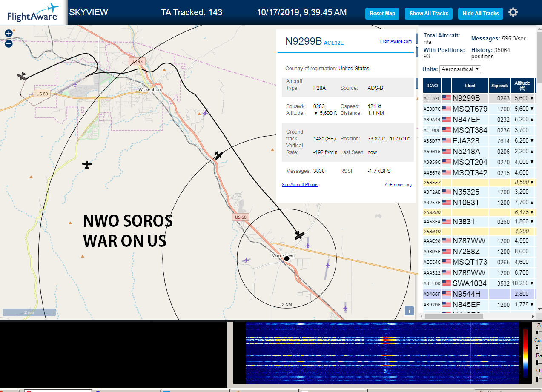The width and height of the screenshot is (542, 392).
Task: Click purple aircraft icon east of Morristown
Action: pos(327,265)
